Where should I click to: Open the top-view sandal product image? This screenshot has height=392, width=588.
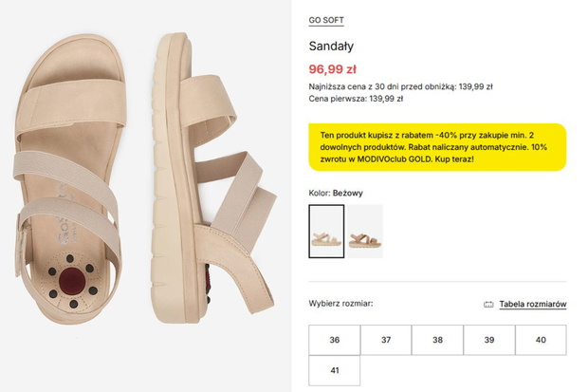[x=70, y=179]
